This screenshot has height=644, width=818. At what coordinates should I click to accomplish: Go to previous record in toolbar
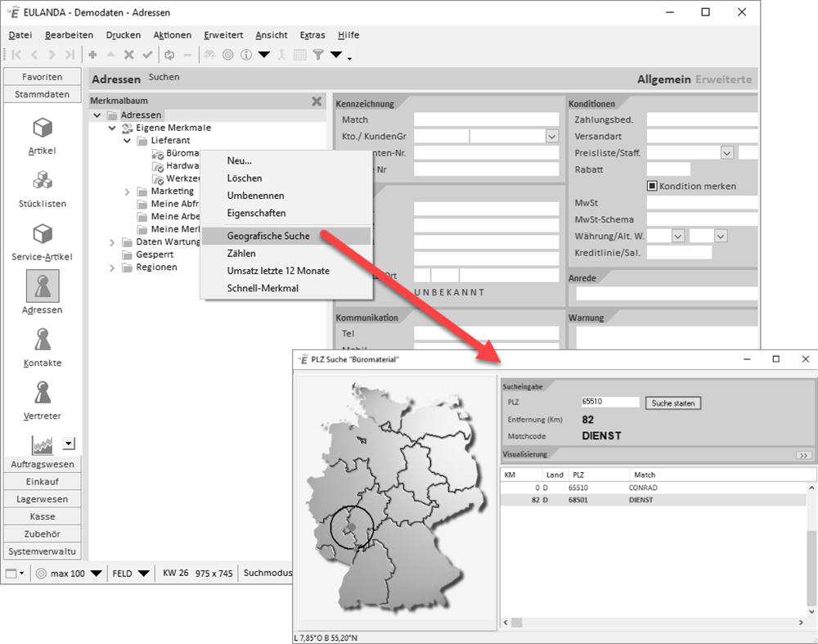tap(34, 54)
